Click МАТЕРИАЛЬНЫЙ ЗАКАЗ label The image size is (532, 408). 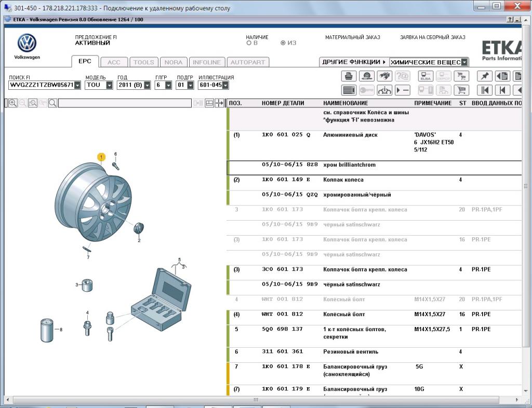353,37
